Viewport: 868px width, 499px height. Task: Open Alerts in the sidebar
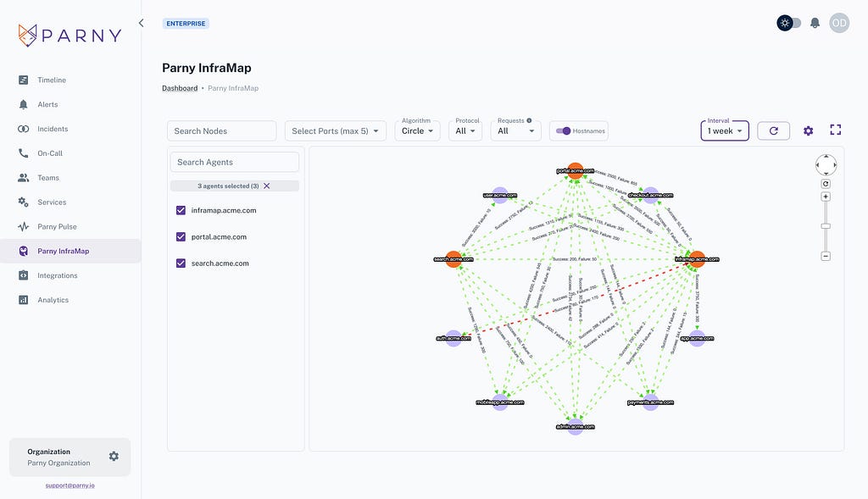pyautogui.click(x=70, y=104)
